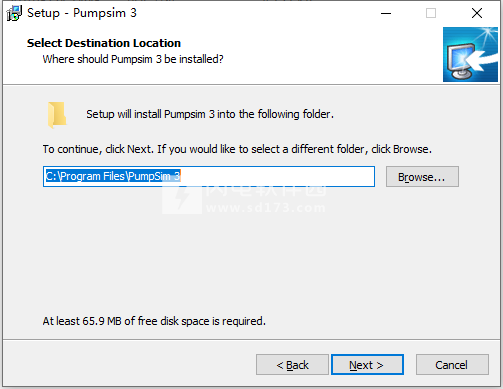Go to the Next setup step
This screenshot has width=503, height=389.
[367, 365]
